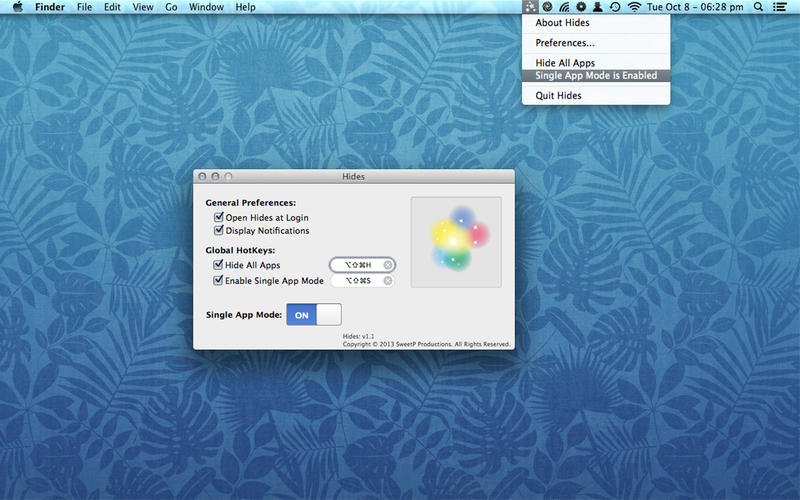This screenshot has height=500, width=800.
Task: Choose Preferences... in the Hides menu
Action: click(565, 43)
